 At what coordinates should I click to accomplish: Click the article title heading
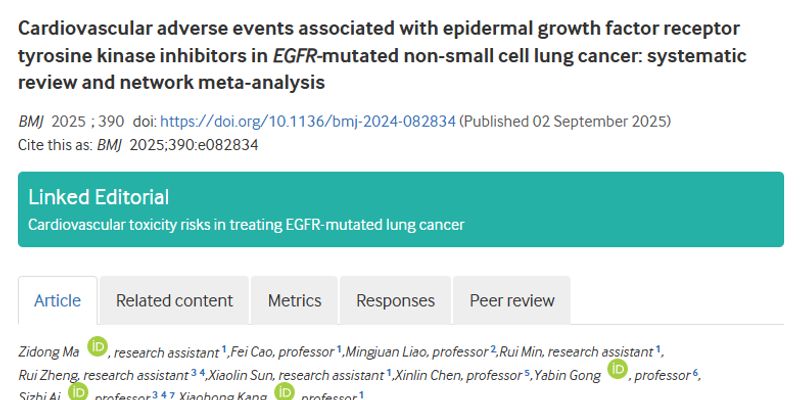click(380, 54)
